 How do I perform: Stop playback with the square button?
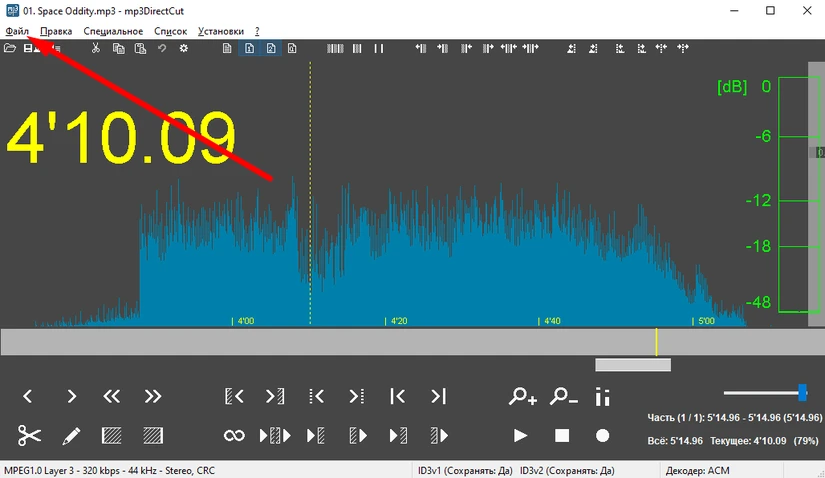click(x=562, y=436)
